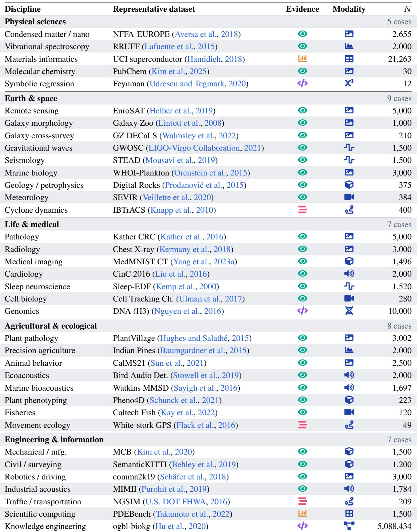417x532 pixels.
Task: Click the graph network icon for ogbl-biokg
Action: [x=349, y=526]
